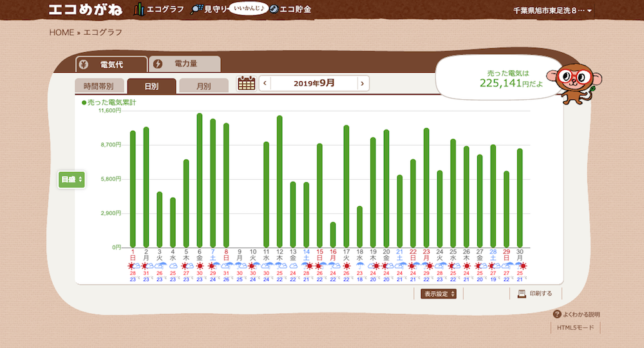Click the weather icon under day 18
Screen dimensions: 644x348
360,266
